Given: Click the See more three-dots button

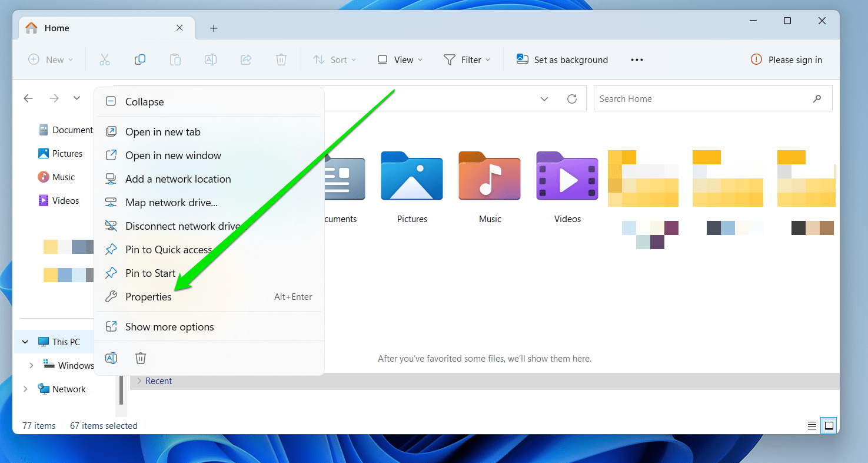Looking at the screenshot, I should point(637,59).
